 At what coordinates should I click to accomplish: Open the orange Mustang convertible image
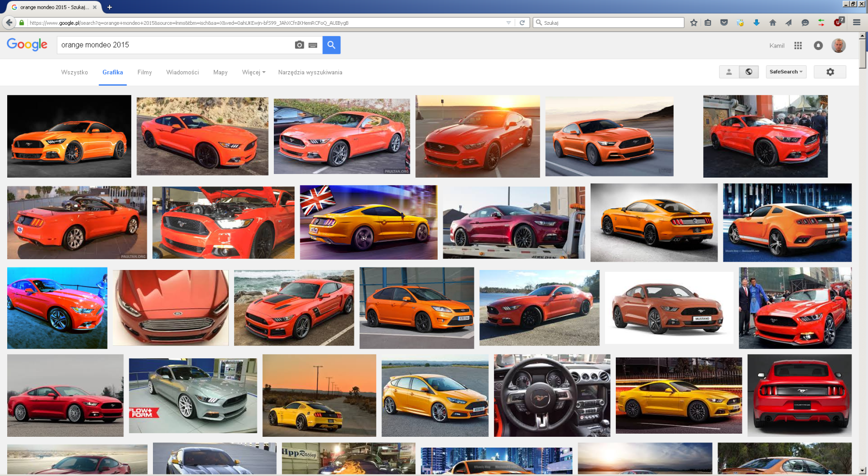coord(77,223)
